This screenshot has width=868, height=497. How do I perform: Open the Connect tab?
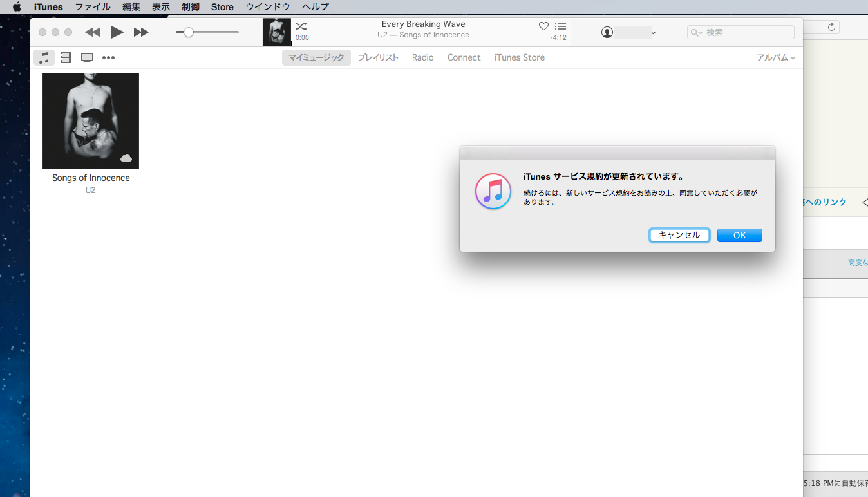(464, 57)
